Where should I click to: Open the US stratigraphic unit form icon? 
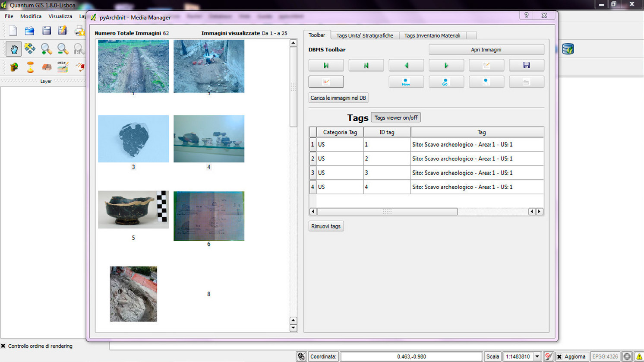[x=63, y=67]
